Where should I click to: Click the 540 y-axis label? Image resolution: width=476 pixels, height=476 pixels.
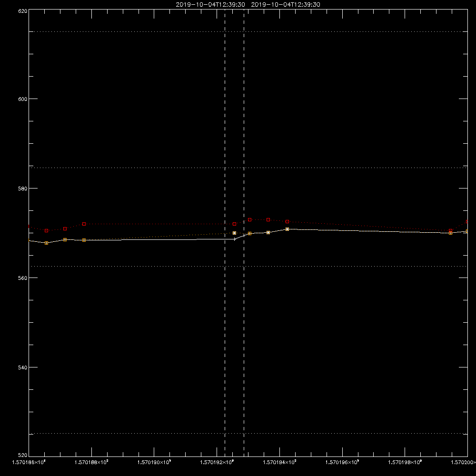23,367
